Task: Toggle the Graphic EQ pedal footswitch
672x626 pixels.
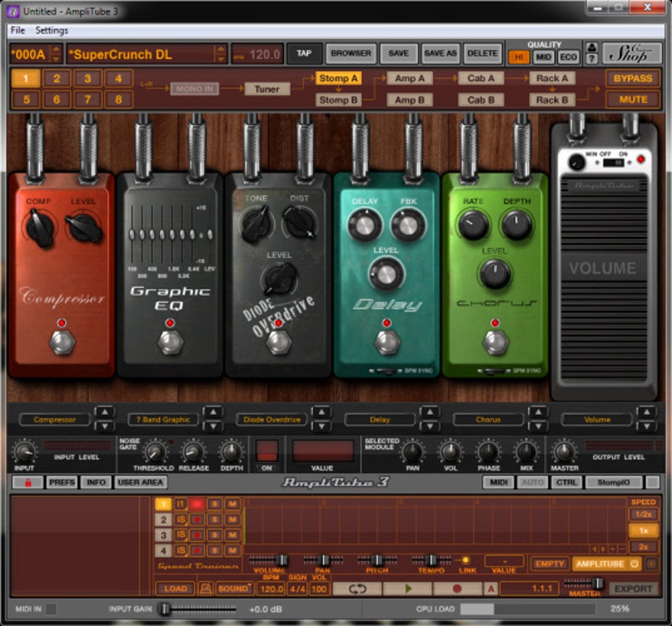Action: pos(171,342)
